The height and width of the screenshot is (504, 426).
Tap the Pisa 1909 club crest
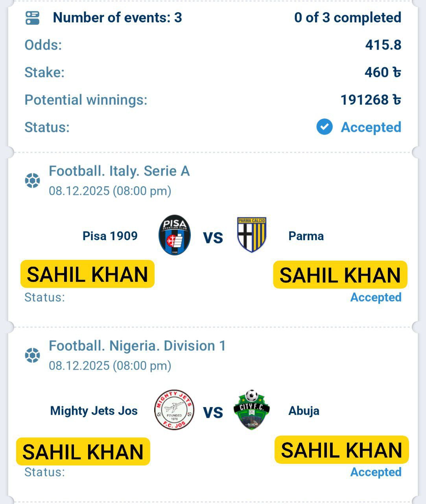click(x=175, y=235)
